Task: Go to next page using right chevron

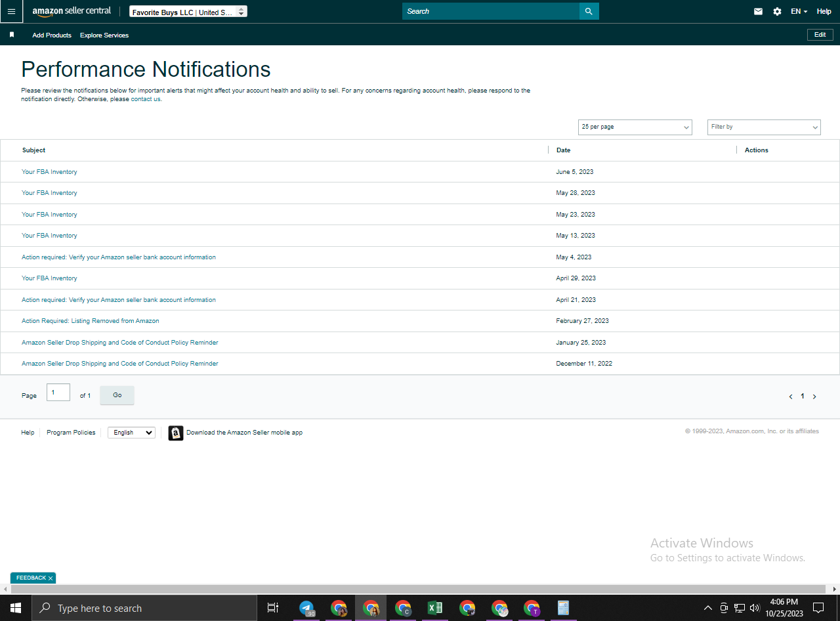Action: (814, 396)
